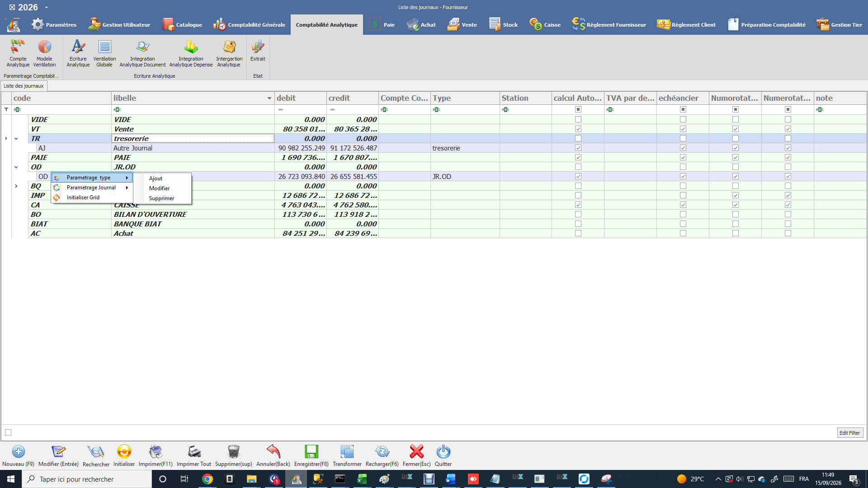Open Ecriture Analytique tool
This screenshot has height=488, width=868.
click(78, 53)
